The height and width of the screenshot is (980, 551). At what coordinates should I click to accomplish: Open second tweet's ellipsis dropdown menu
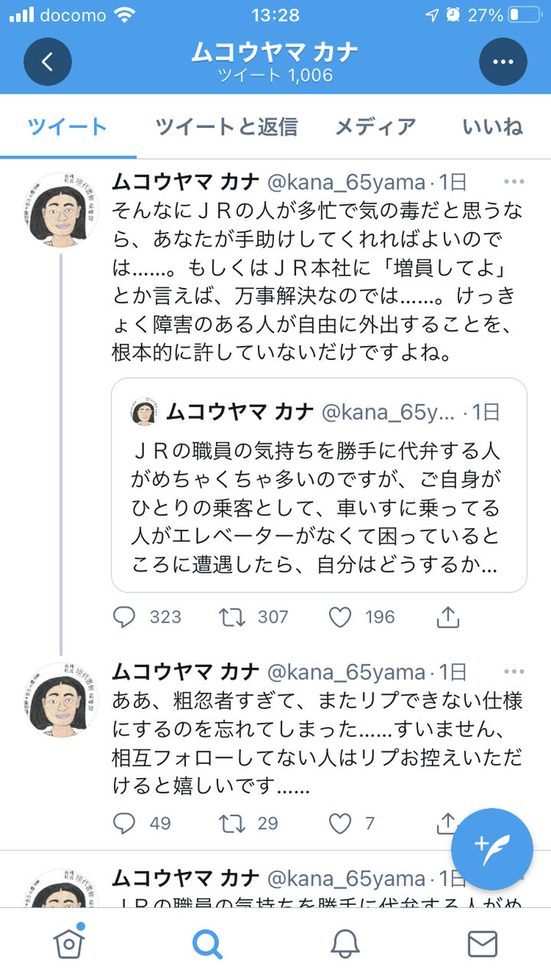[x=514, y=671]
